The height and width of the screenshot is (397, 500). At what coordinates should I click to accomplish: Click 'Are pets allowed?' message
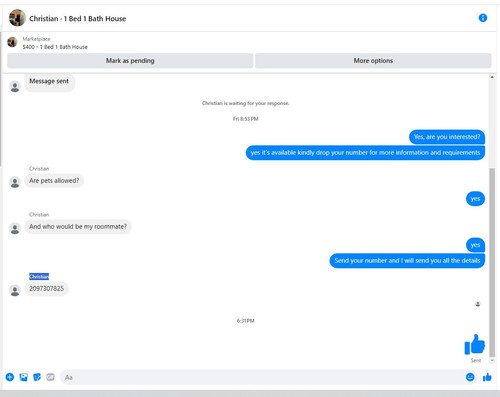coord(54,181)
